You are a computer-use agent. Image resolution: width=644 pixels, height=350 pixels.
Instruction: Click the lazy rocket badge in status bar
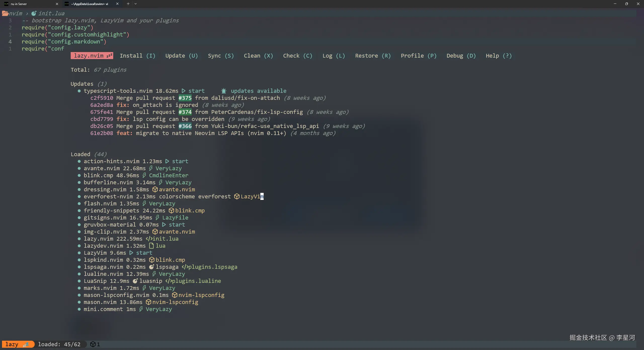coord(18,344)
